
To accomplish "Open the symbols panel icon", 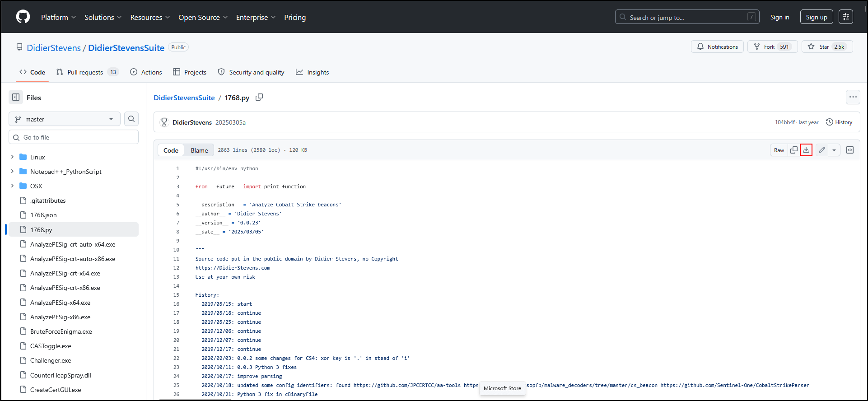I will coord(850,150).
